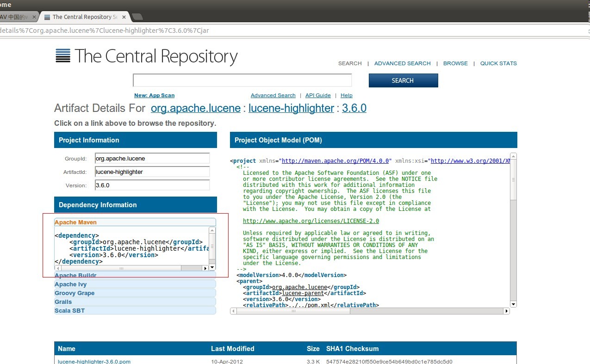Open the Apache LICENSE-2.0 link
The height and width of the screenshot is (364, 590).
(x=311, y=221)
